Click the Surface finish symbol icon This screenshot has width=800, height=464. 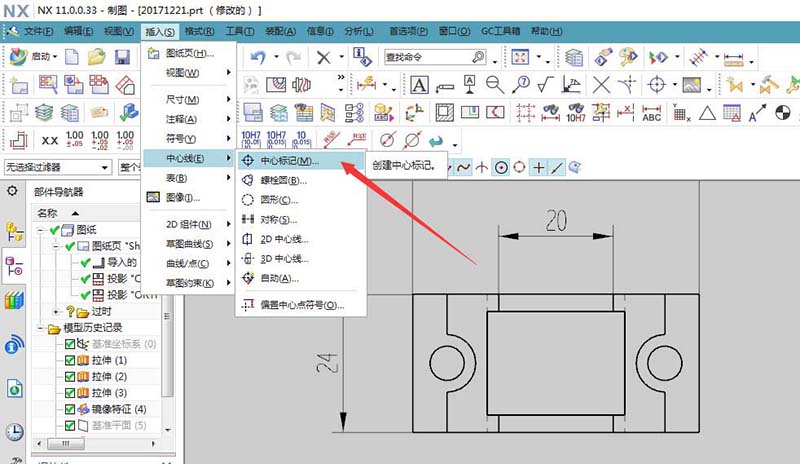point(545,85)
